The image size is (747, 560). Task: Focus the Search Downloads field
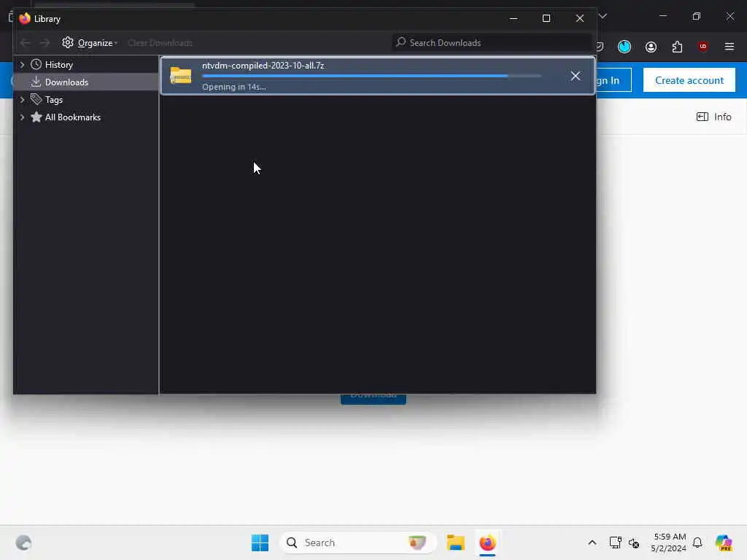(492, 43)
